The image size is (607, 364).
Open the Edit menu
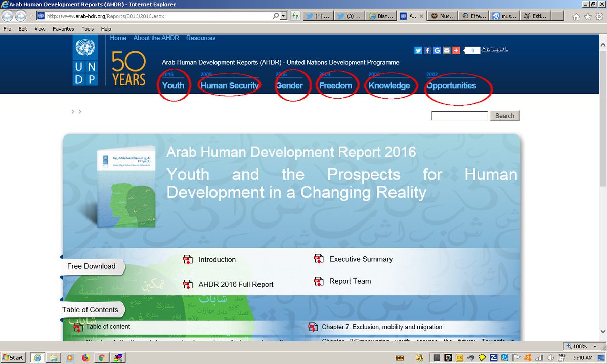click(23, 29)
